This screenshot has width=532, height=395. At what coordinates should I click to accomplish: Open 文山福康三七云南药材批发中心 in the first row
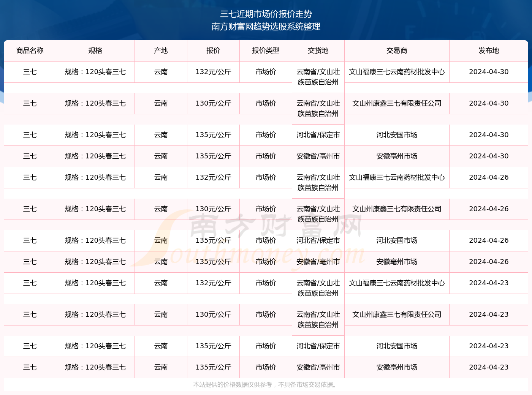pyautogui.click(x=397, y=72)
